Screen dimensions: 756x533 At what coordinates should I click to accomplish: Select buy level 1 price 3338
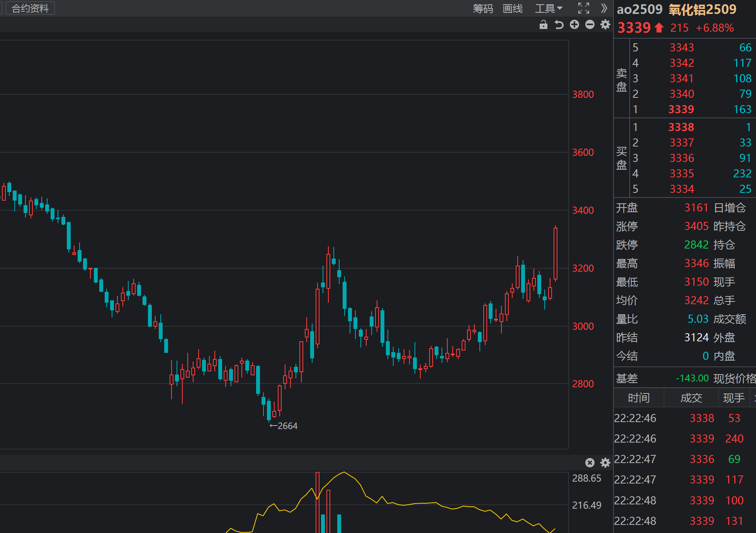tap(681, 127)
